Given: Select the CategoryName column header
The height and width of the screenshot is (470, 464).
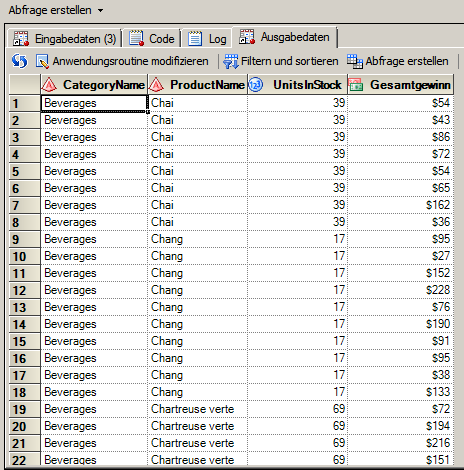Looking at the screenshot, I should click(94, 85).
